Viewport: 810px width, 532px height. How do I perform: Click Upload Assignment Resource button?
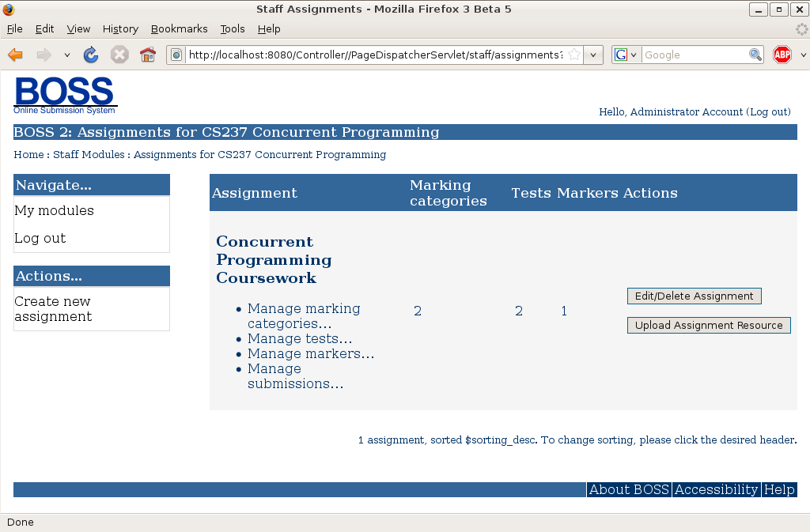click(x=709, y=325)
